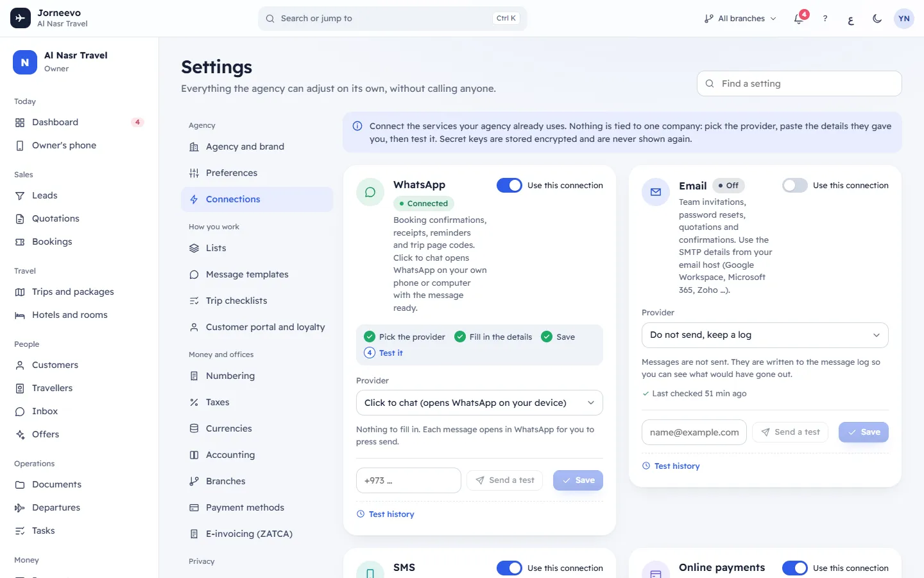Open the notifications bell icon
Viewport: 924px width, 578px height.
point(799,19)
